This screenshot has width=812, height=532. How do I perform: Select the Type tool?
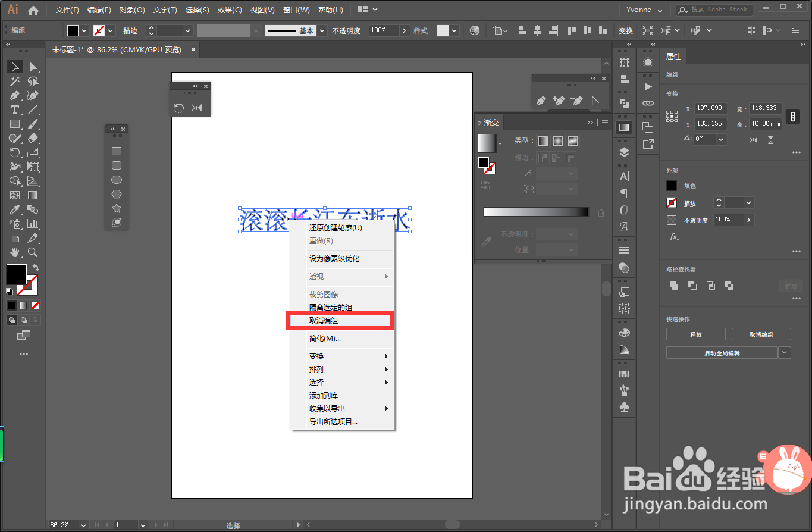click(14, 110)
